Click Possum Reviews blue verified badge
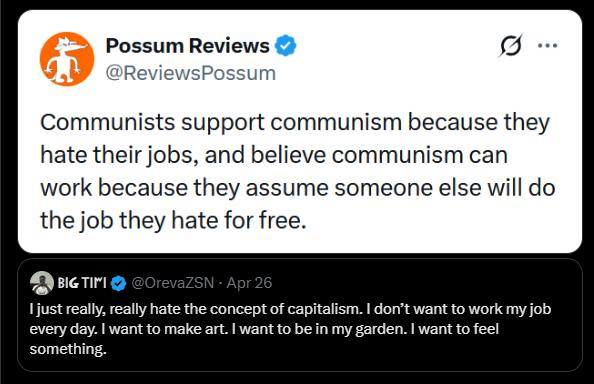 point(285,45)
